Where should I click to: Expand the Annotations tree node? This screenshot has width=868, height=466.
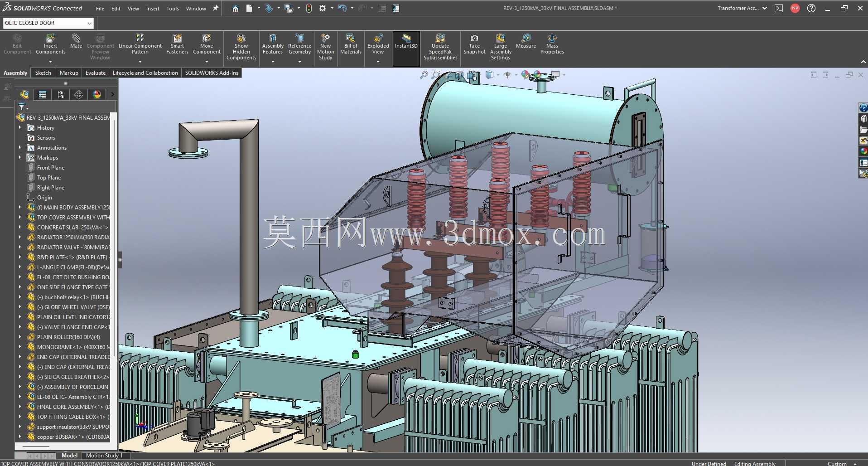coord(20,148)
